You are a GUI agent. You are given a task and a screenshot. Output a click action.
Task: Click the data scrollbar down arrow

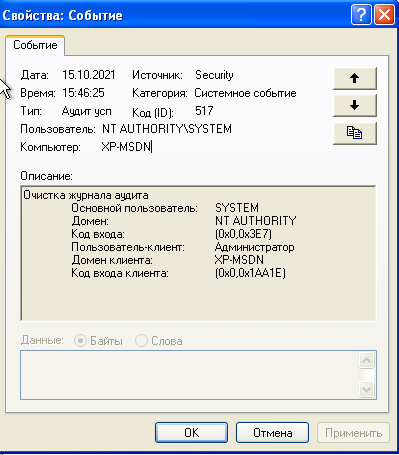coord(367,389)
